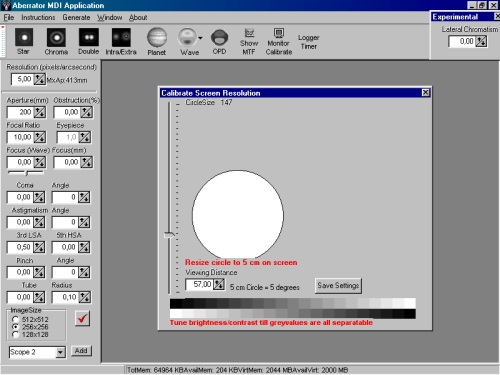The image size is (500, 375).
Task: Adjust the Resolution spinner icon
Action: [39, 79]
